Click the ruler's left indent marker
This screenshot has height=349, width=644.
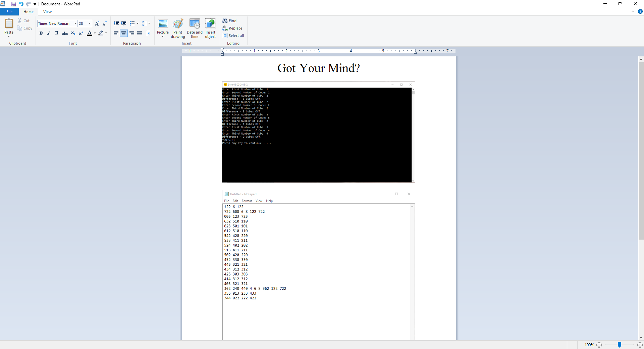tap(222, 52)
